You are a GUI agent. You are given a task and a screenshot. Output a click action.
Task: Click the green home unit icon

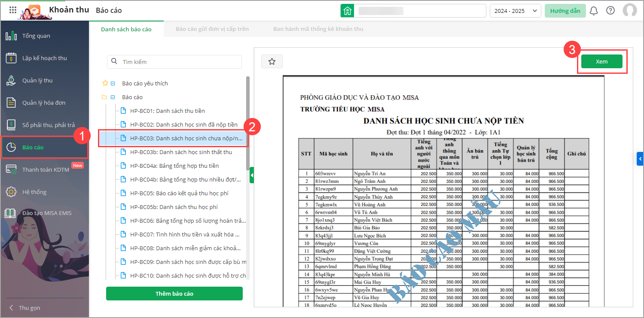click(347, 11)
